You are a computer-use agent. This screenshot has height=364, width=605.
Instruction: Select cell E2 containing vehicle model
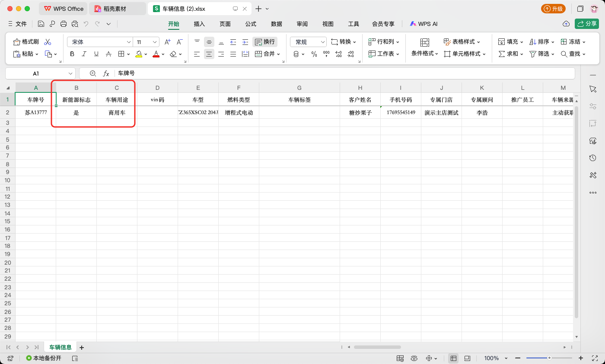coord(198,113)
